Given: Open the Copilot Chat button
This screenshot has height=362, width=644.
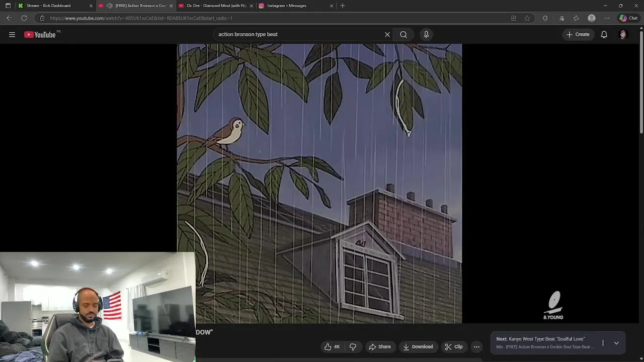Looking at the screenshot, I should [628, 18].
